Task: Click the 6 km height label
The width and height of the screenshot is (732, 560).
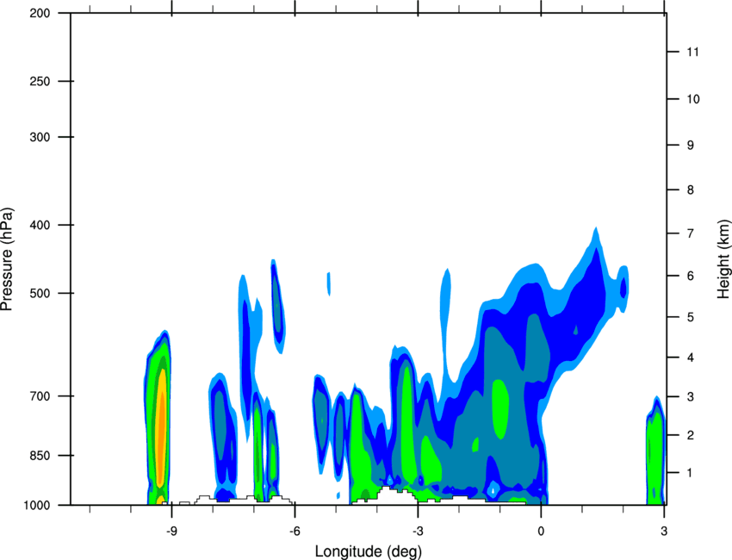Action: click(691, 276)
